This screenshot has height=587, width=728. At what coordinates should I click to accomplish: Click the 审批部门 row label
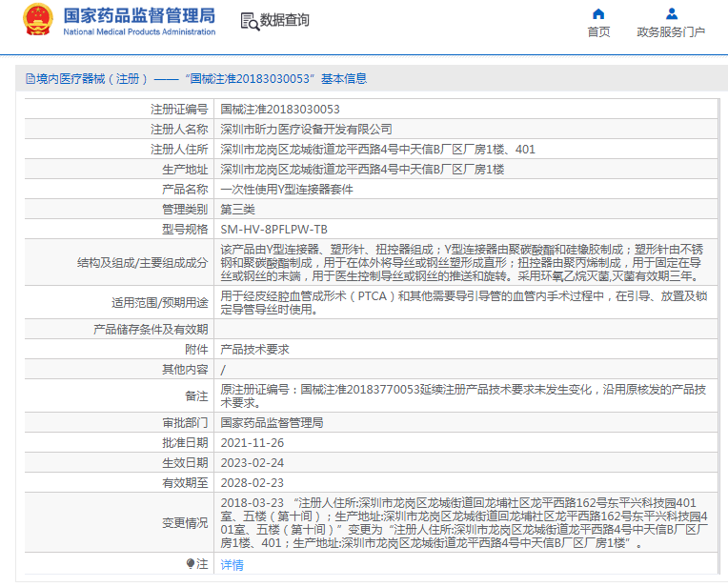click(185, 423)
